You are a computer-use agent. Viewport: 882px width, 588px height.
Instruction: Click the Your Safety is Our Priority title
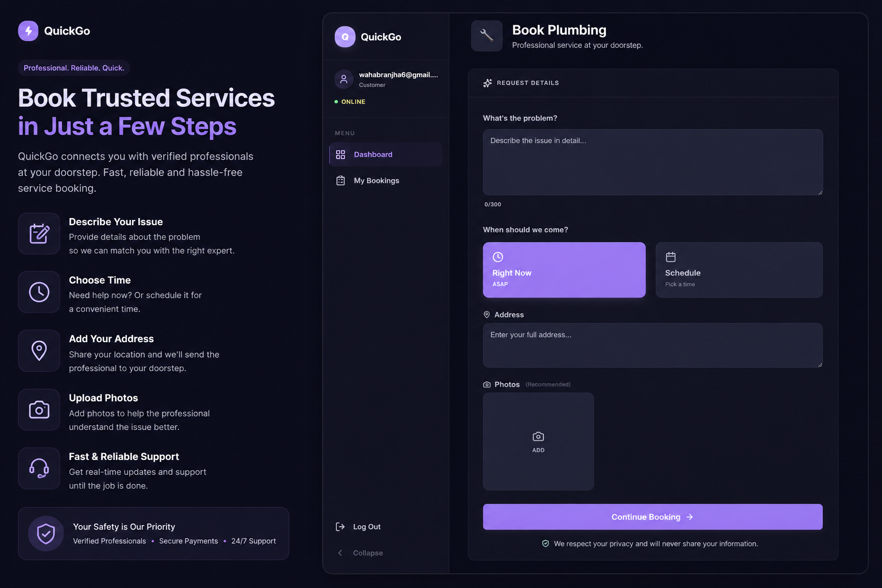[124, 527]
